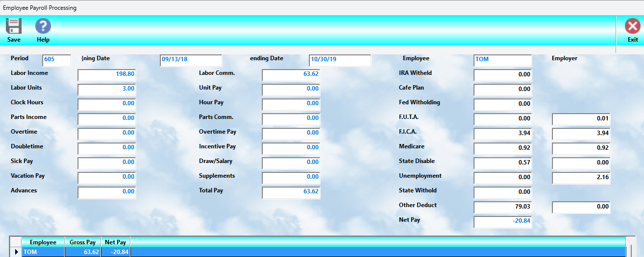Click the Incentive Pay input field
This screenshot has height=257, width=644.
291,148
